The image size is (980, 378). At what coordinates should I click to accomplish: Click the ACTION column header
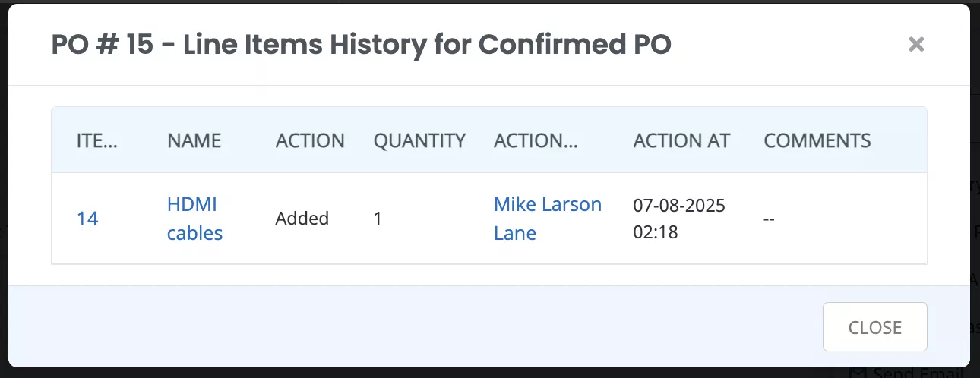310,140
